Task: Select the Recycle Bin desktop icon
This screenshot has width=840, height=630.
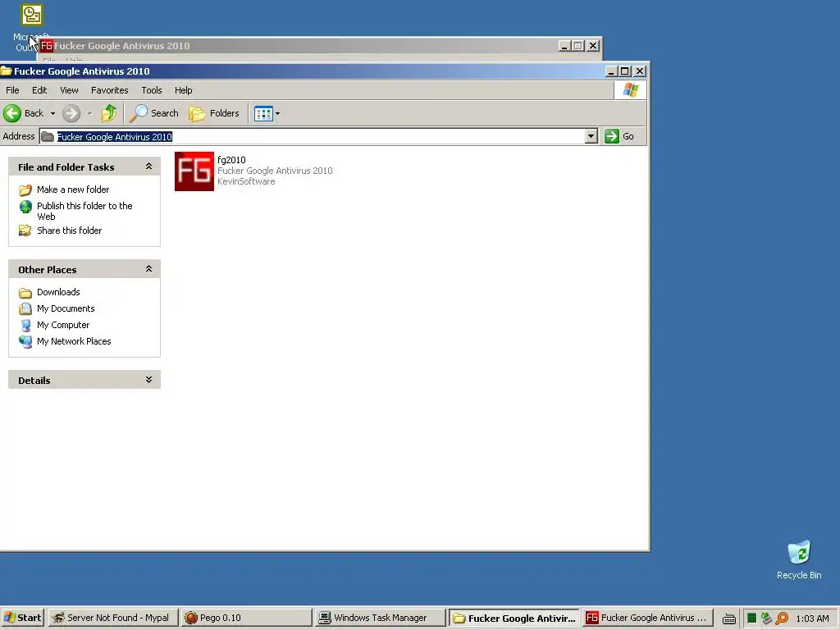Action: (799, 559)
